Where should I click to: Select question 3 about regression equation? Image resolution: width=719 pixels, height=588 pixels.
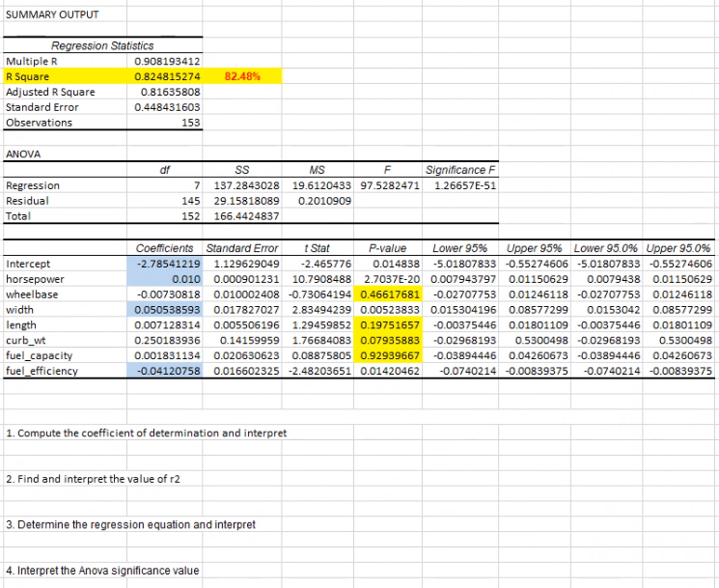(130, 524)
